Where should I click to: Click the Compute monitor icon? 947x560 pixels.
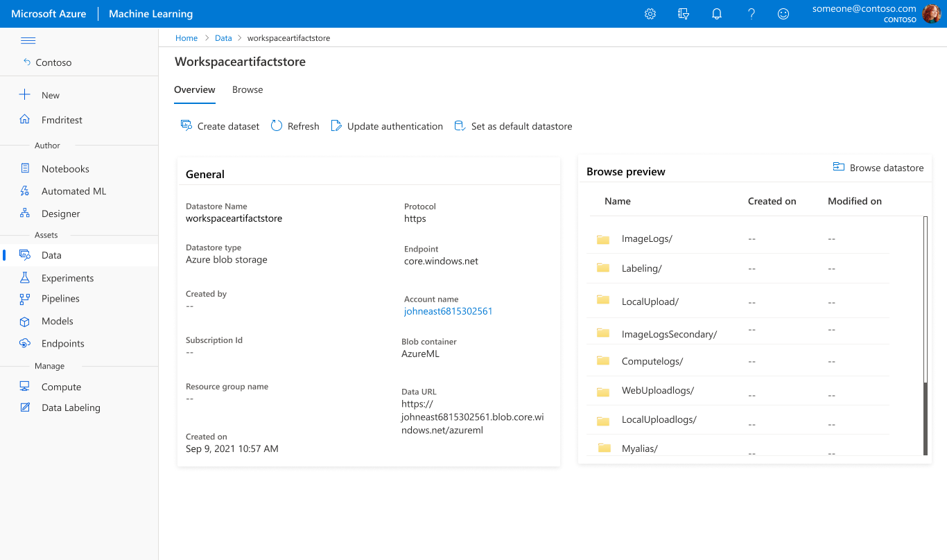[x=25, y=387]
